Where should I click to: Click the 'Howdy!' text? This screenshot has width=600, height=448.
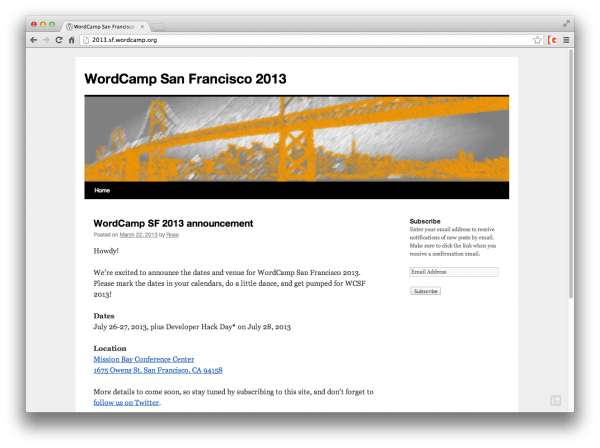tap(106, 251)
